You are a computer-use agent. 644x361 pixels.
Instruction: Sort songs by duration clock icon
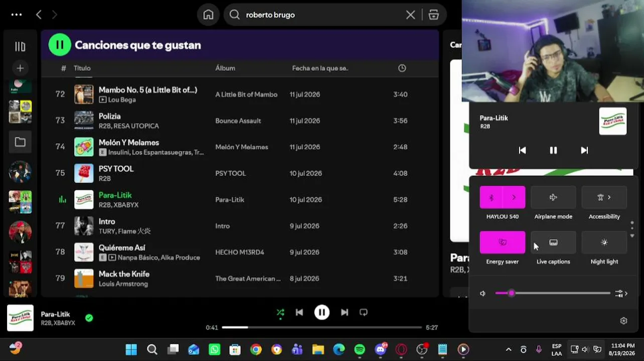click(x=402, y=68)
